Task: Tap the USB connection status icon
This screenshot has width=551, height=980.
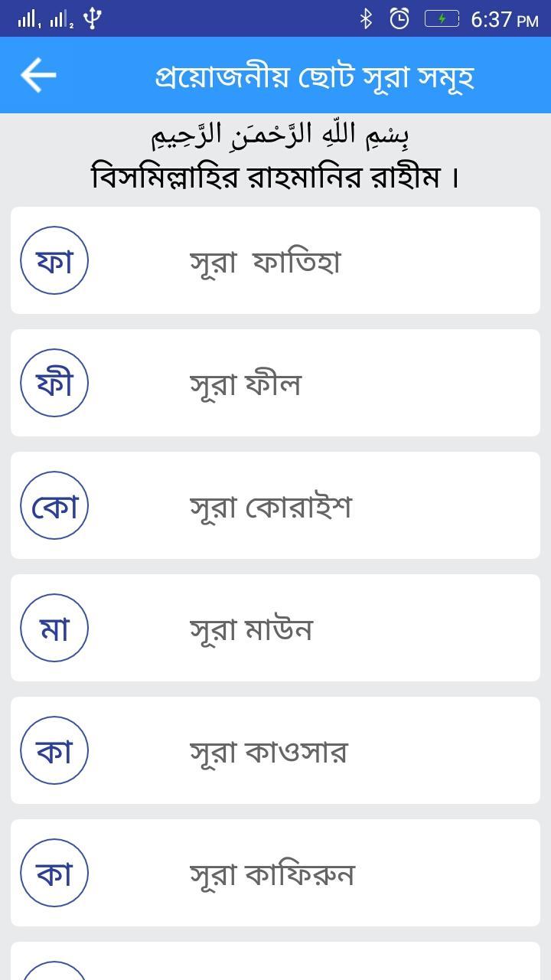Action: coord(93,18)
